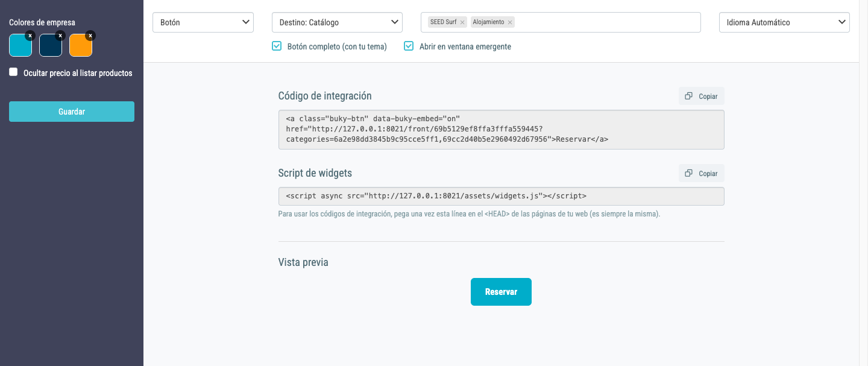The width and height of the screenshot is (868, 366).
Task: Remove the orange company color
Action: [90, 36]
